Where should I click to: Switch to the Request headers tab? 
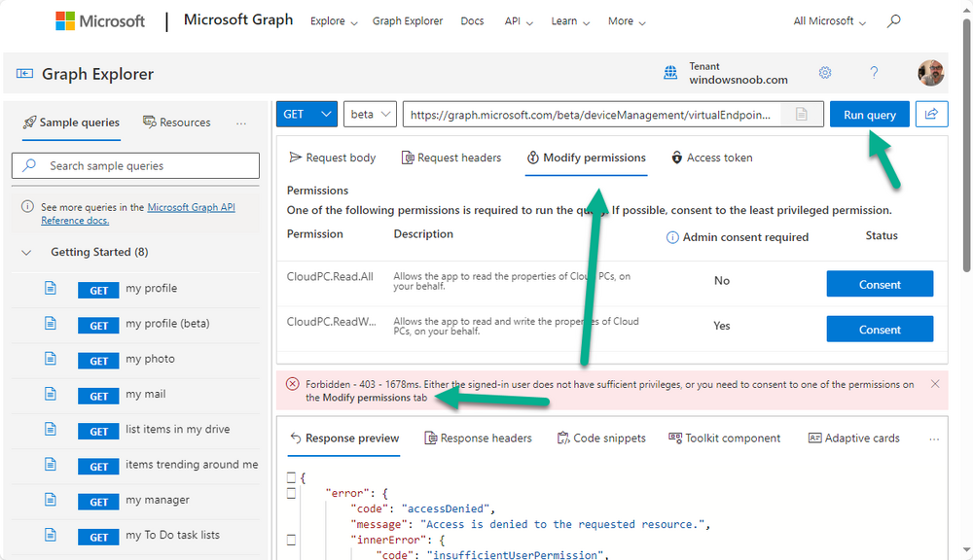[x=451, y=157]
